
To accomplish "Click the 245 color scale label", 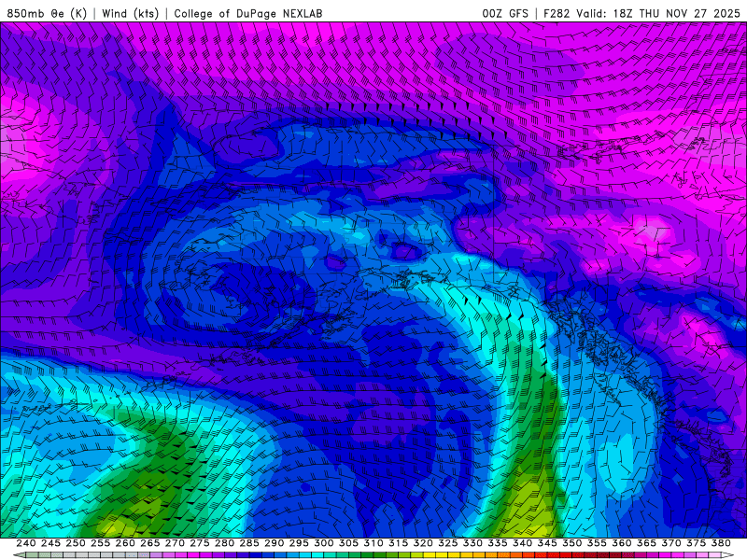I will coord(50,543).
